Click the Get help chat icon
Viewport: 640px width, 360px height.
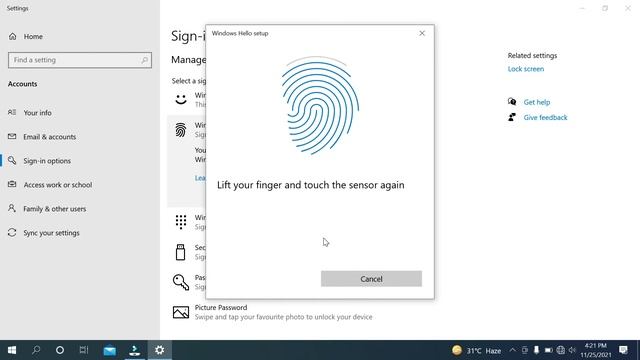(512, 102)
